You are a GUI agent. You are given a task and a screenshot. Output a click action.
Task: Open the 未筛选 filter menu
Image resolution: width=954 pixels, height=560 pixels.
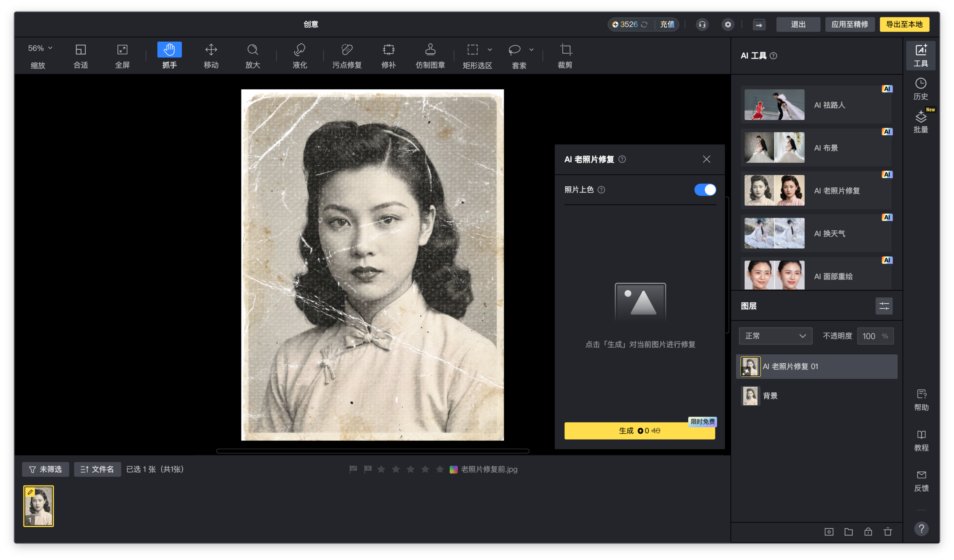[45, 469]
